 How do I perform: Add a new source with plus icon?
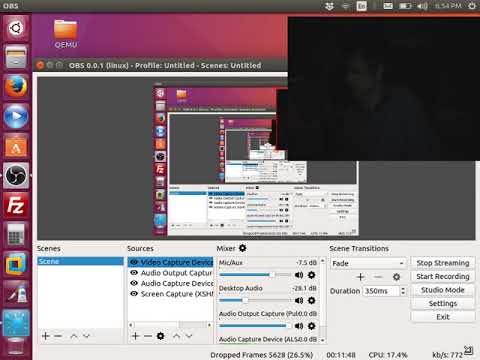(135, 336)
